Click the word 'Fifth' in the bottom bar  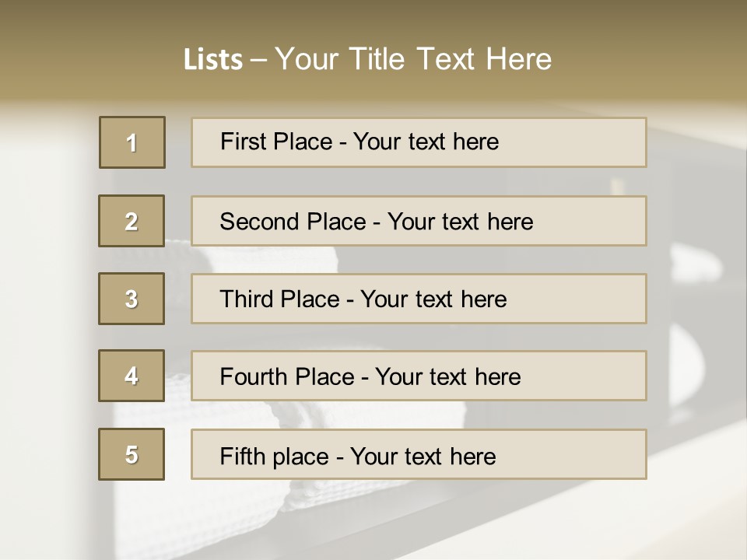pyautogui.click(x=241, y=456)
